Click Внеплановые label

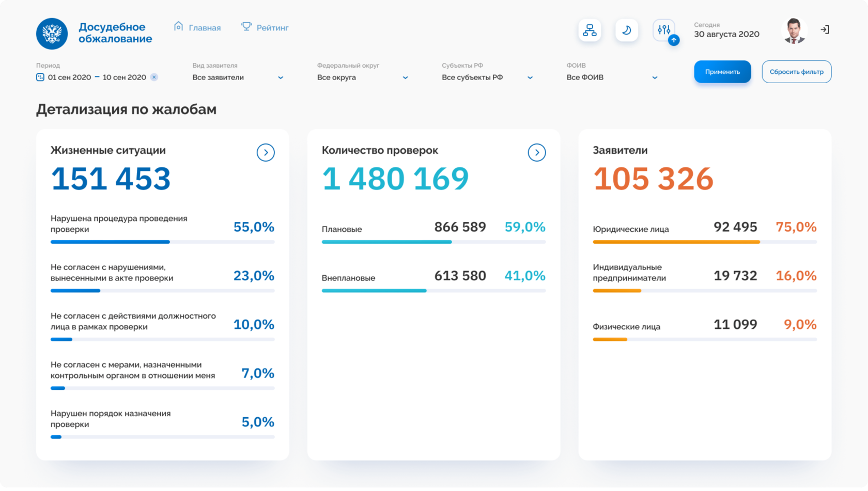coord(348,278)
